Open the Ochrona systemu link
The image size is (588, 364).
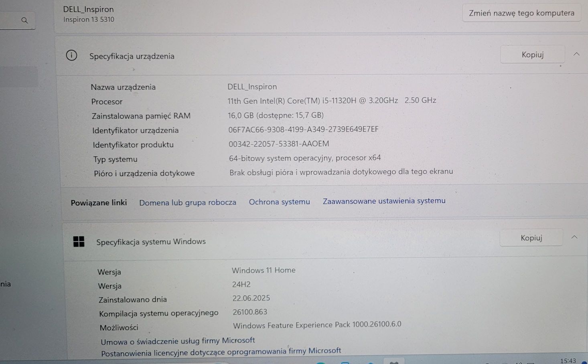pos(280,202)
